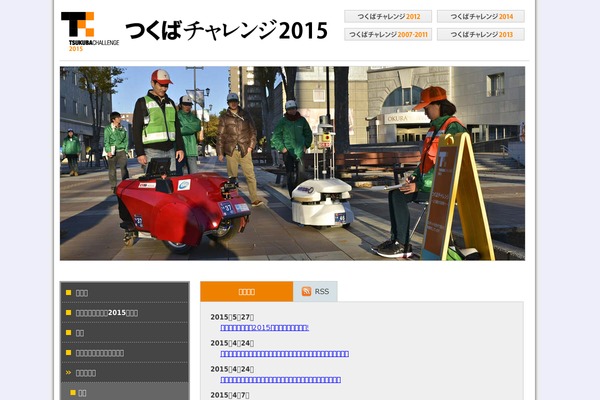
Task: Open the つくばチャレンジ2013 archive button
Action: 481,34
